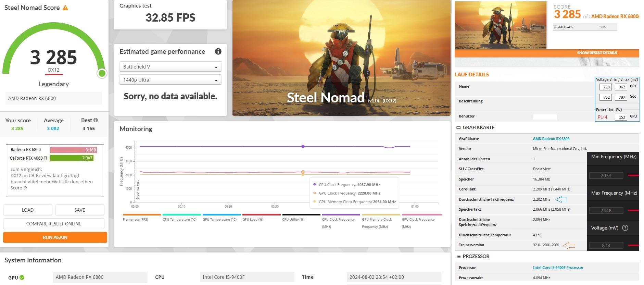Toggle the CPU Temperature (°C) legend
This screenshot has height=285, width=644.
tap(181, 218)
